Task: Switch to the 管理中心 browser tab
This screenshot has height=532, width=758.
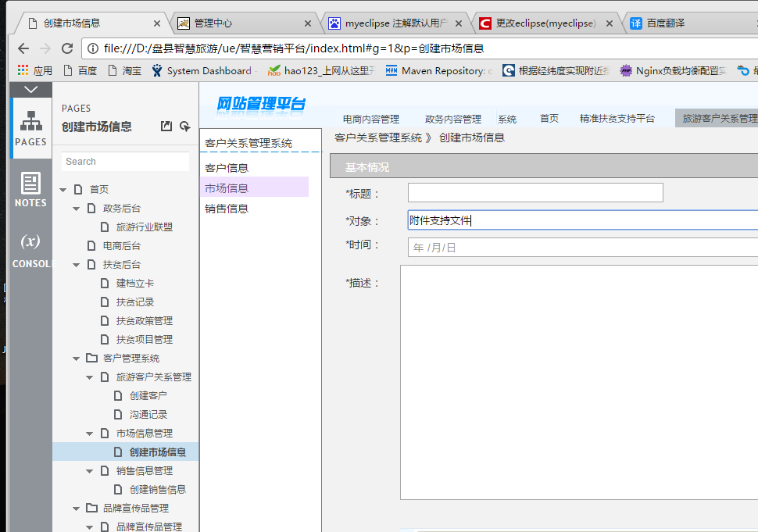Action: pyautogui.click(x=242, y=23)
